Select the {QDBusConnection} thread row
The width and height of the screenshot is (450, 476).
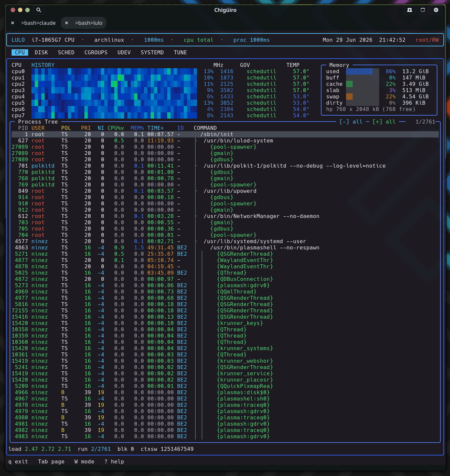coord(225,279)
